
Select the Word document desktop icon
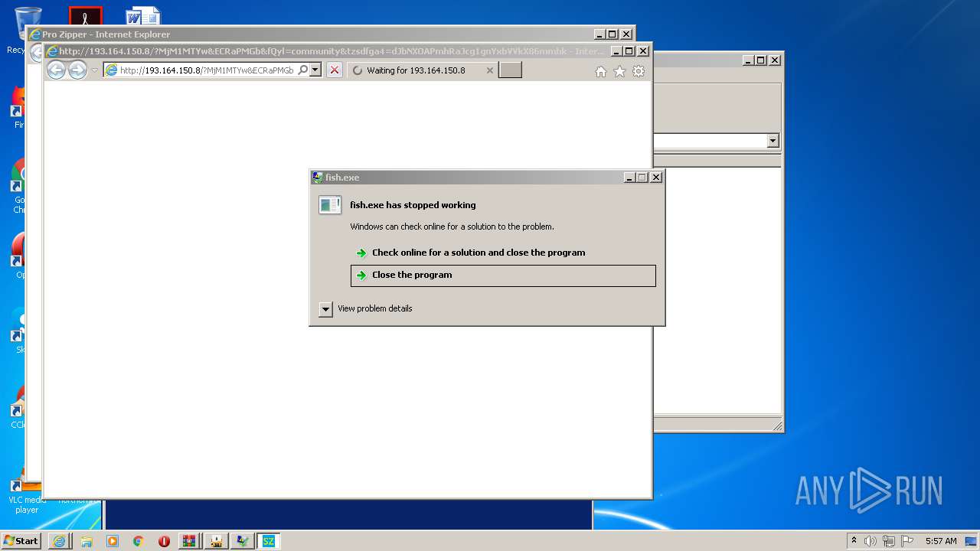(143, 16)
